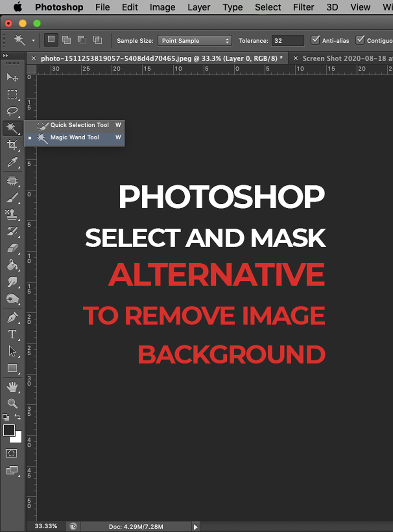Click the status bar export preview icon
The height and width of the screenshot is (532, 393).
point(73,527)
